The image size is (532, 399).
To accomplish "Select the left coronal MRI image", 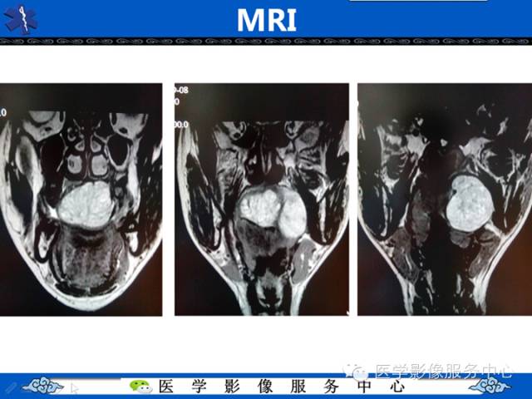I will pyautogui.click(x=81, y=199).
